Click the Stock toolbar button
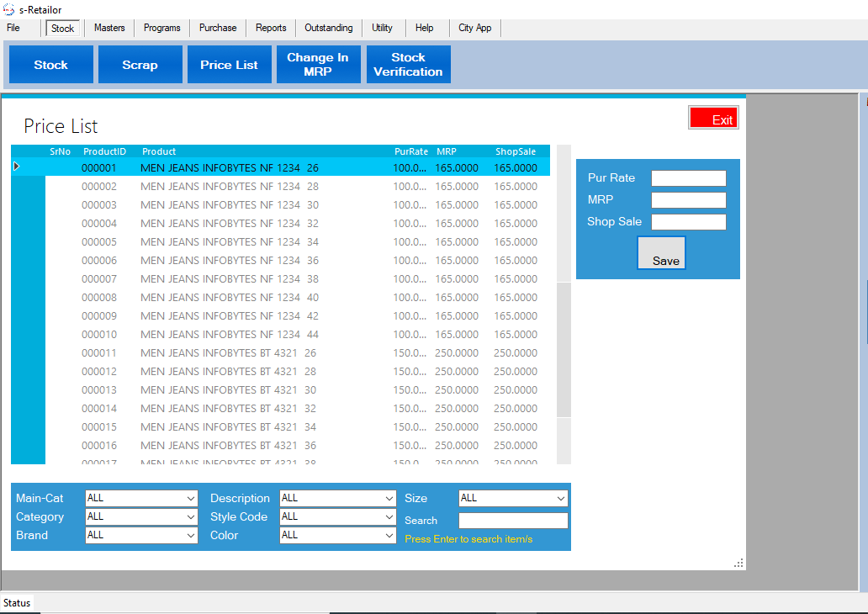Image resolution: width=868 pixels, height=614 pixels. [50, 65]
